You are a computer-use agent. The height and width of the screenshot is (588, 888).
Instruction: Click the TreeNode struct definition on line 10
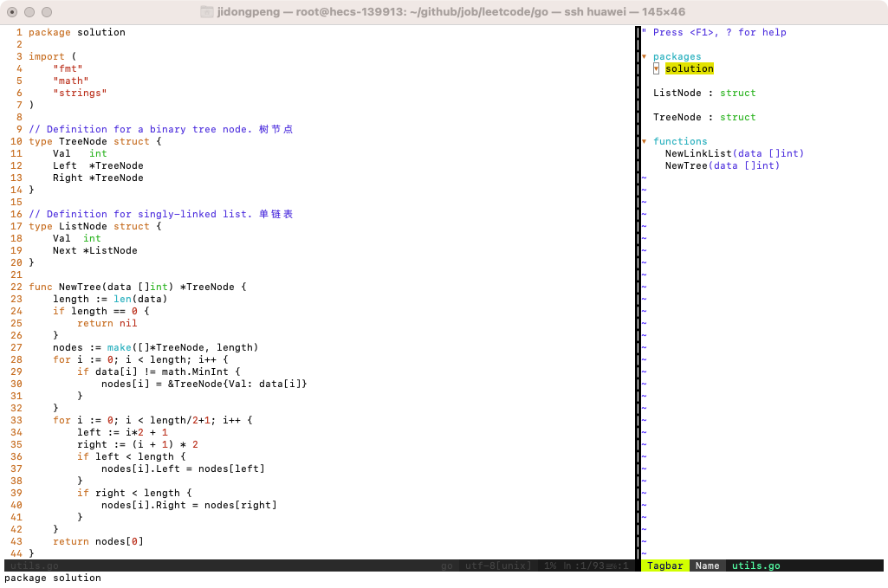click(x=95, y=141)
